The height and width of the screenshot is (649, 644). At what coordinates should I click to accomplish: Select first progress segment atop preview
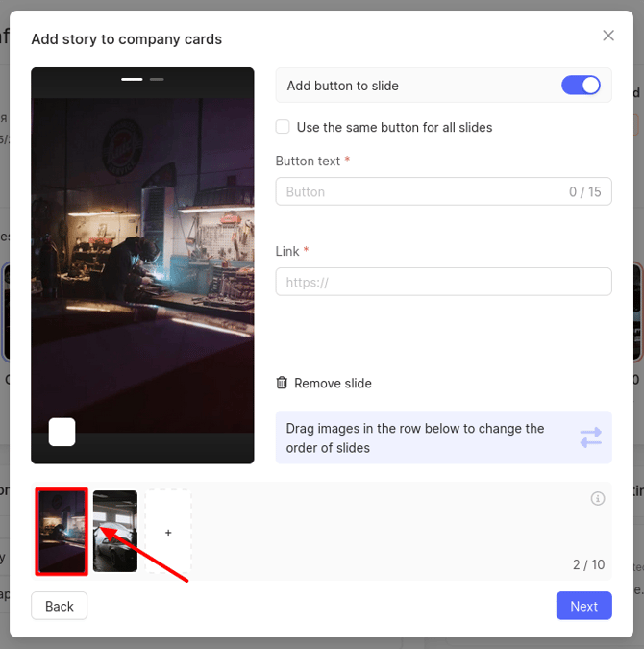coord(132,79)
